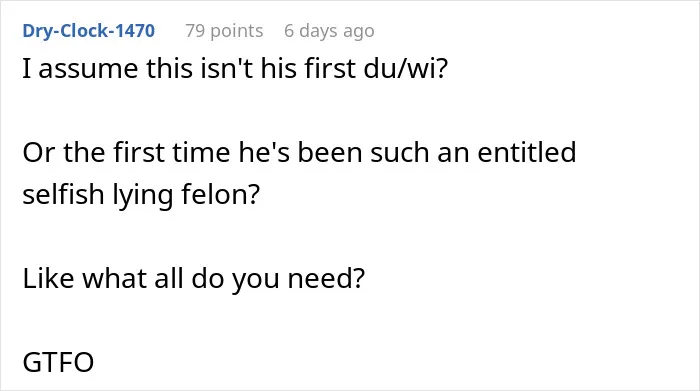
Task: Click the word been in second paragraph
Action: coord(330,152)
